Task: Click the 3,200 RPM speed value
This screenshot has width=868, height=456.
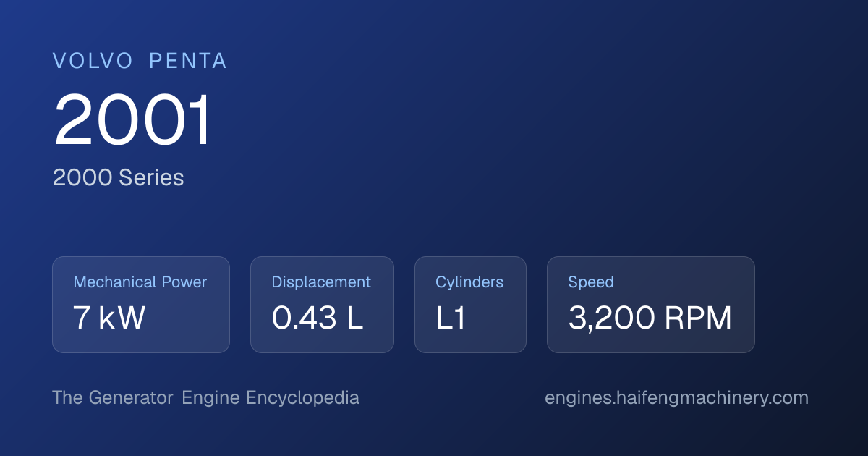Action: click(650, 318)
